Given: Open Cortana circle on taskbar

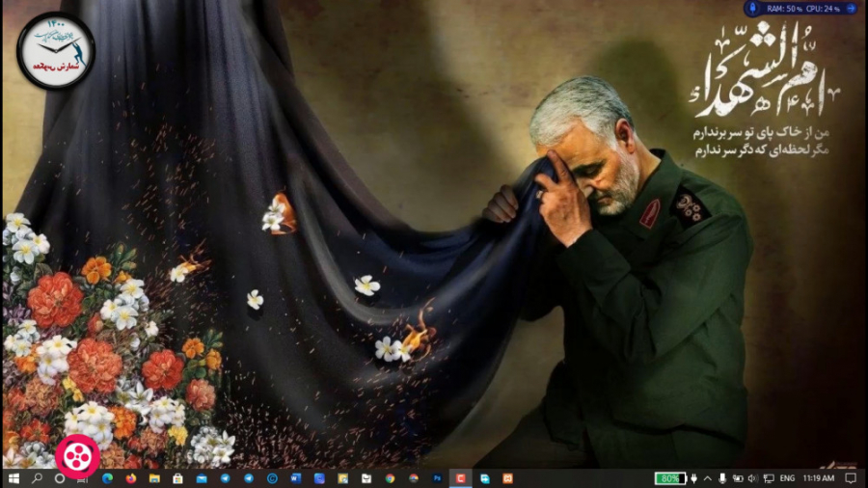Looking at the screenshot, I should coord(60,478).
